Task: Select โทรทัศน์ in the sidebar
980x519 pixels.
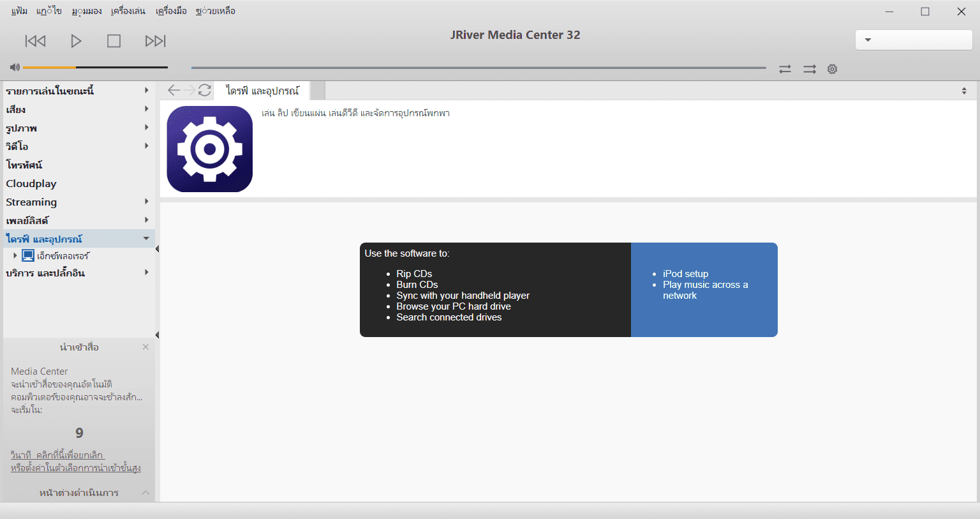Action: pos(24,165)
